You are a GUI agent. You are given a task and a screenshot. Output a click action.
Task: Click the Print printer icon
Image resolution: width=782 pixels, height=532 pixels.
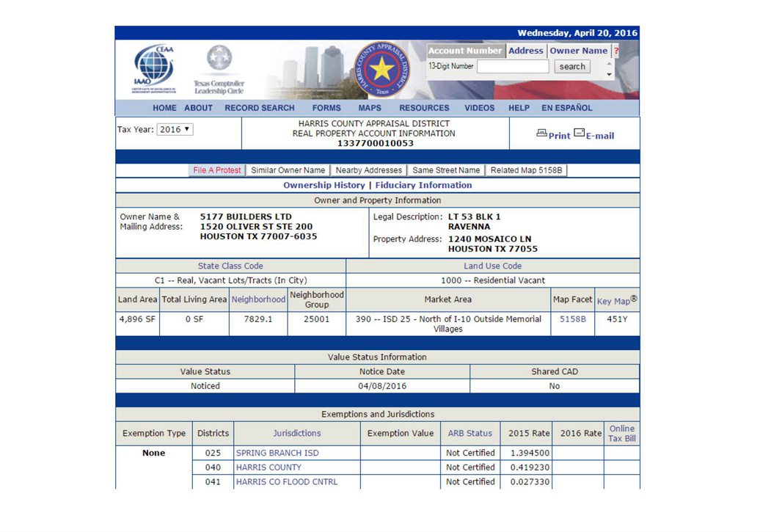point(541,134)
